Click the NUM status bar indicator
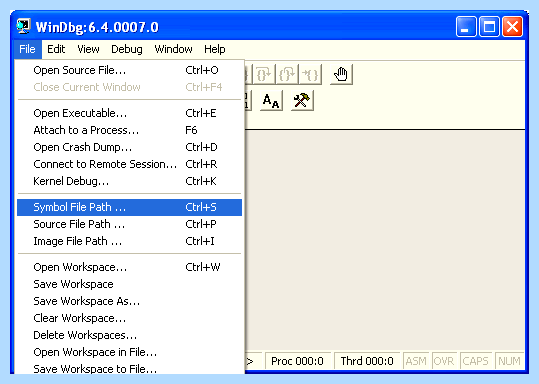Viewport: 539px width, 384px height. coord(509,361)
